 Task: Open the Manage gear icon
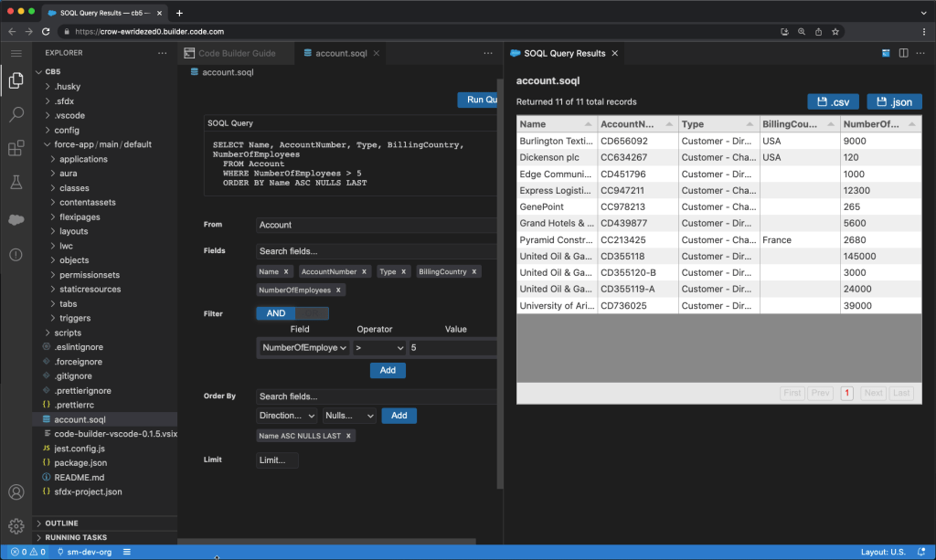click(14, 525)
